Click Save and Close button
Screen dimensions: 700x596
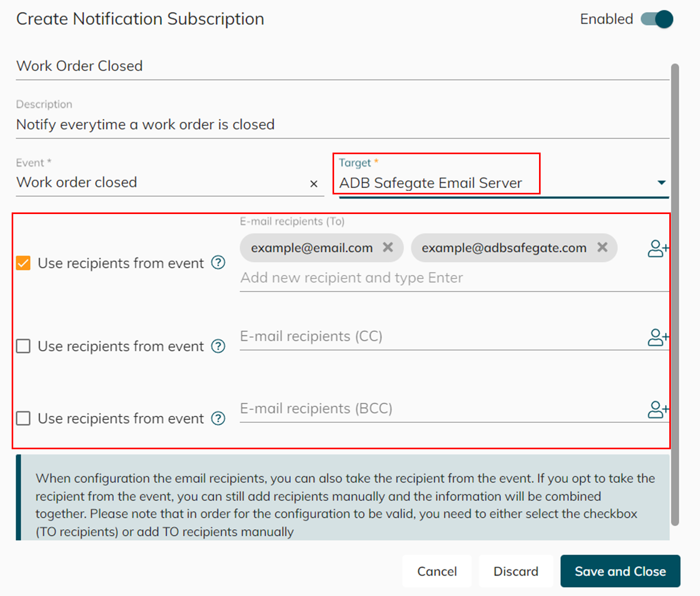(620, 571)
